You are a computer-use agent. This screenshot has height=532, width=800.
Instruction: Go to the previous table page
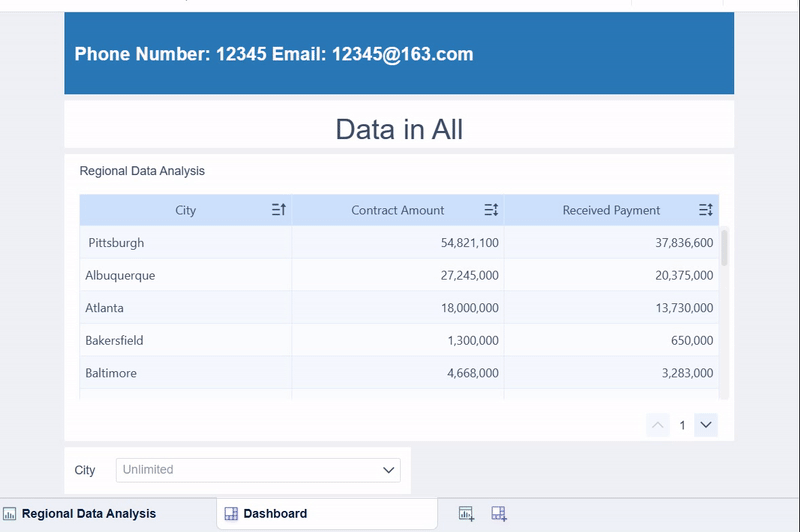[x=658, y=425]
